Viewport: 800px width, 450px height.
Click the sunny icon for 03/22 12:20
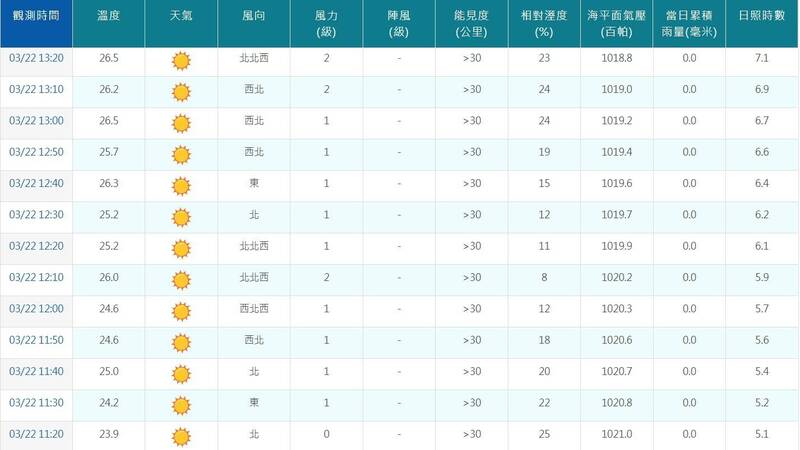(181, 249)
